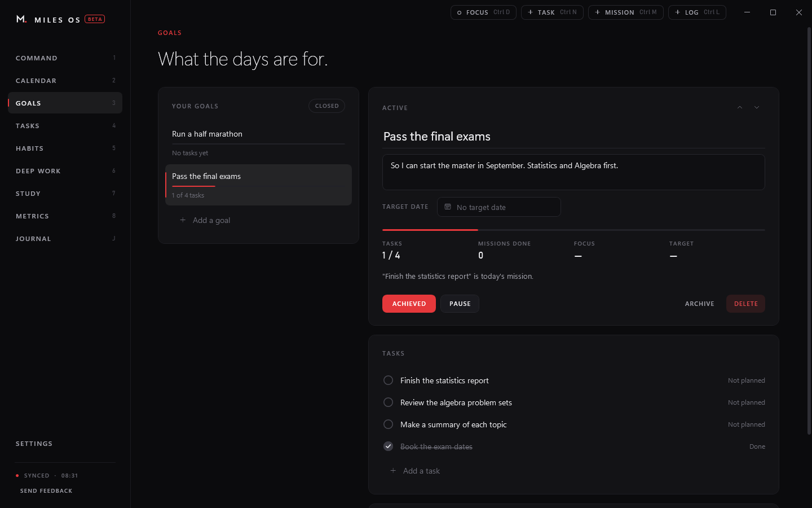Viewport: 812px width, 508px height.
Task: Open the Deep Work section in sidebar
Action: tap(65, 171)
